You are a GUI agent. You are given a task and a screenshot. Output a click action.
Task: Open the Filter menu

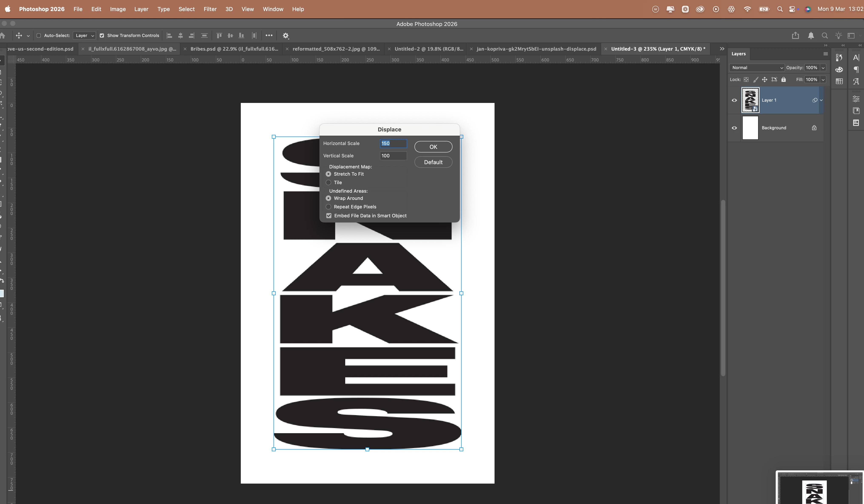tap(210, 9)
